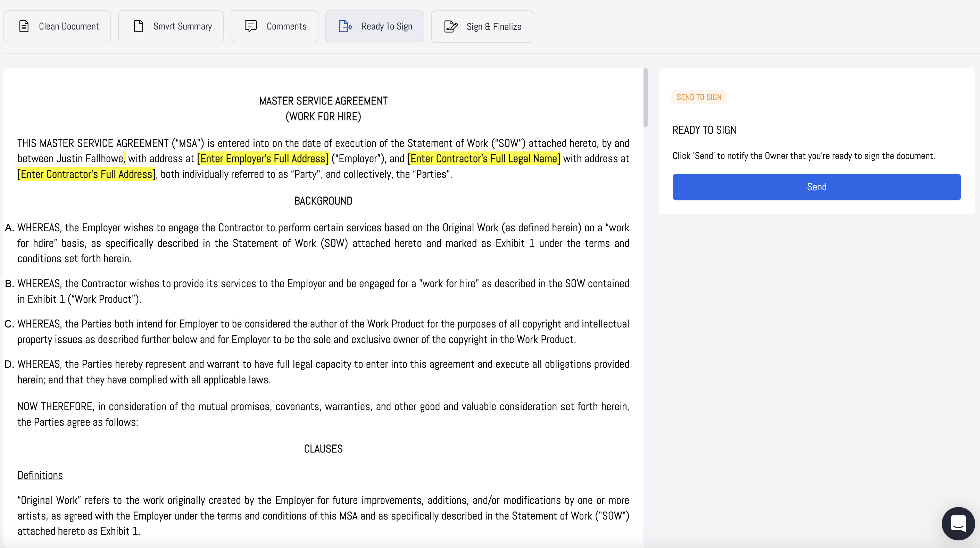Viewport: 980px width, 548px height.
Task: Click the Enter Contractor's Full Address placeholder
Action: pyautogui.click(x=86, y=174)
